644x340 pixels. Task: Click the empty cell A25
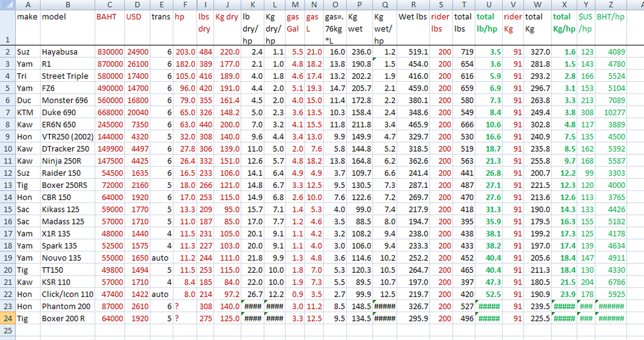coord(28,330)
